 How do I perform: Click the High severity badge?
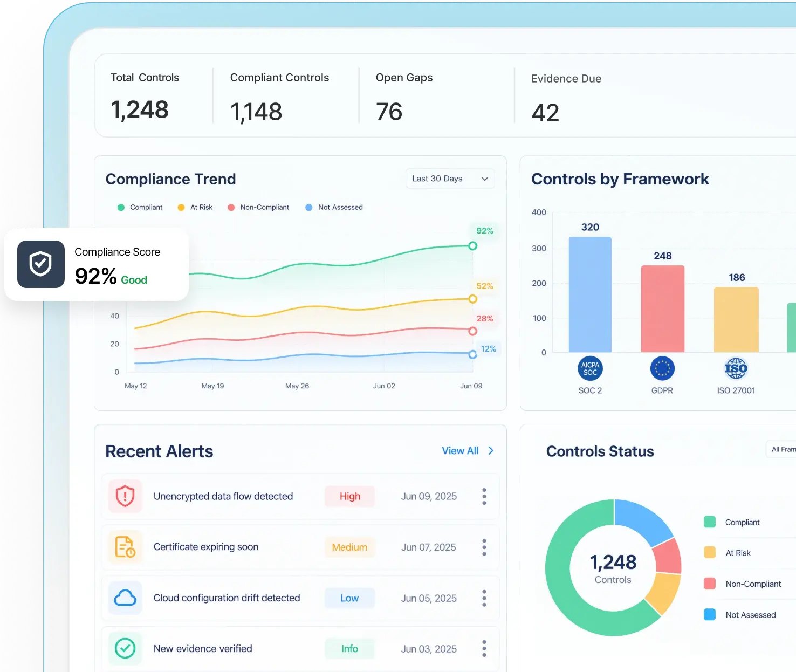click(349, 496)
